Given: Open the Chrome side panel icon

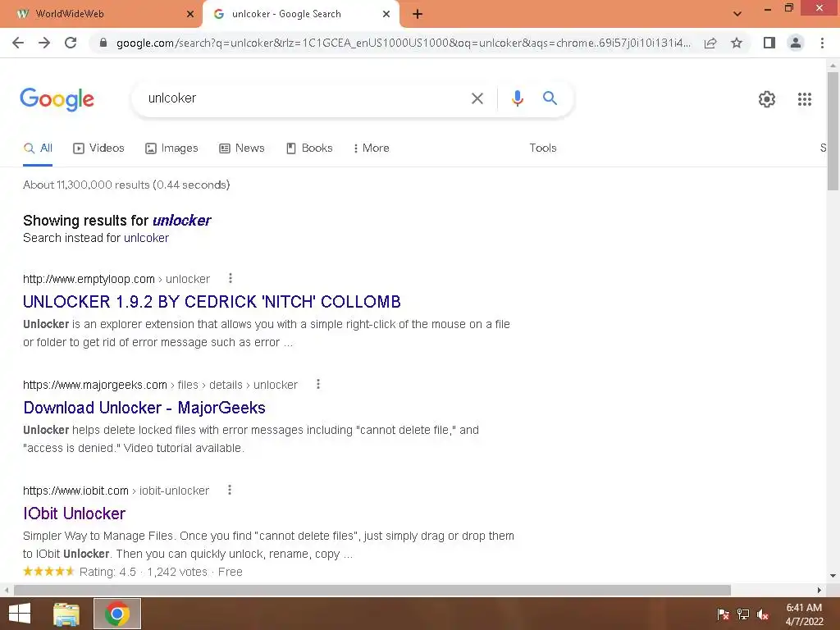Looking at the screenshot, I should (x=769, y=43).
